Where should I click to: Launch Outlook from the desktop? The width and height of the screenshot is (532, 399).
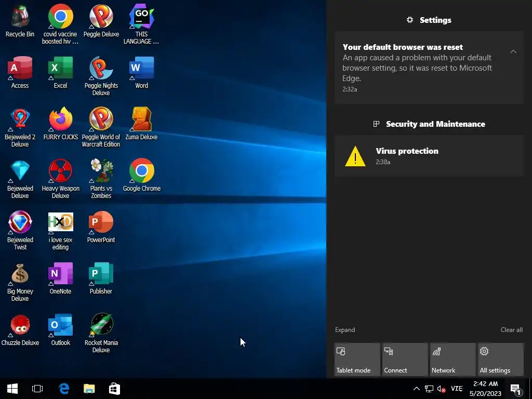(x=60, y=330)
